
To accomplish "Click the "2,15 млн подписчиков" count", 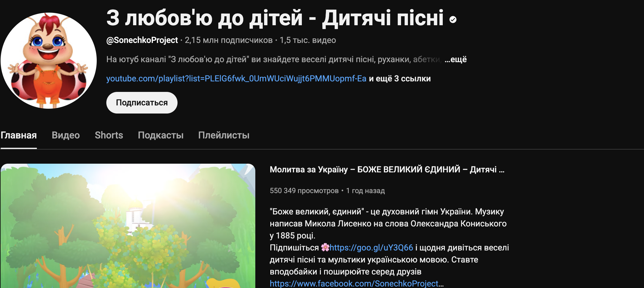I will tap(229, 40).
